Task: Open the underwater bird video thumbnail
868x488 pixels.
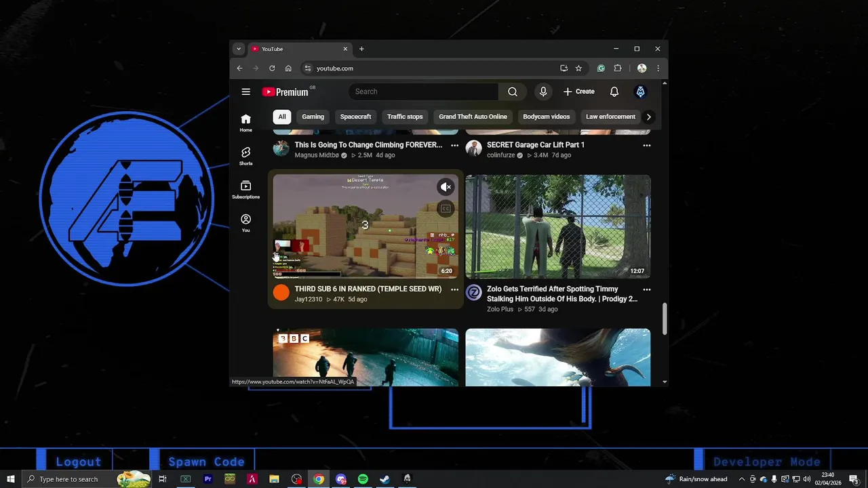Action: (558, 358)
